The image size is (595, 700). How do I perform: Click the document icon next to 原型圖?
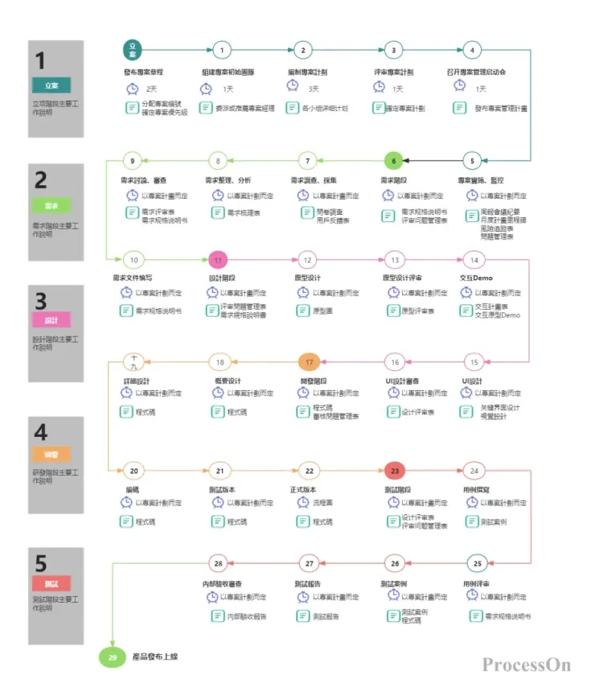(302, 311)
